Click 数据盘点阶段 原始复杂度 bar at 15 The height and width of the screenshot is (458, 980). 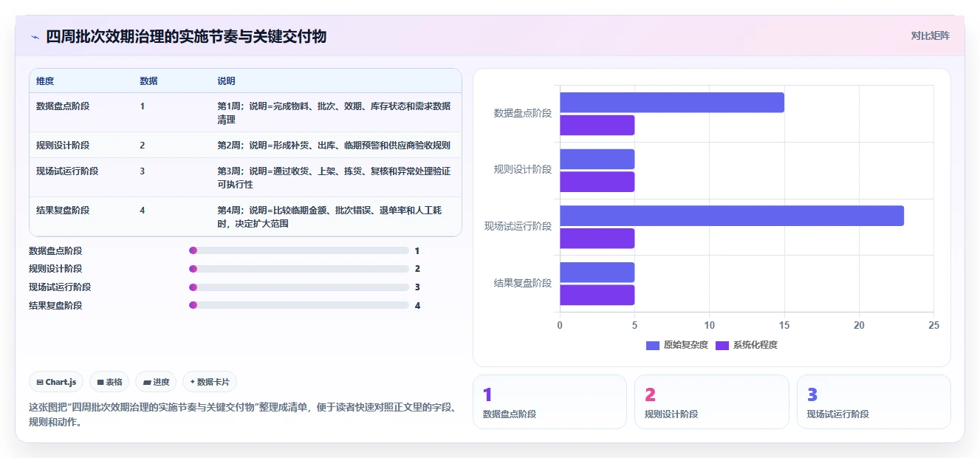672,103
